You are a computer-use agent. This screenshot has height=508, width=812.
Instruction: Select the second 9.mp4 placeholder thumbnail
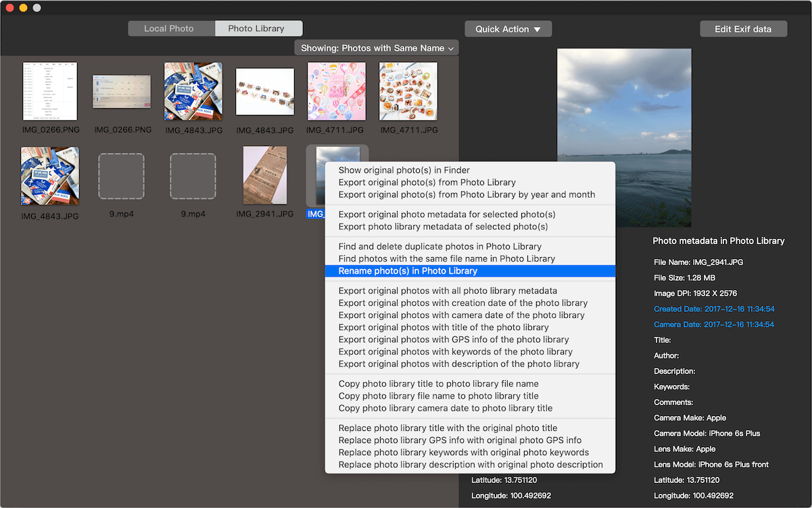coord(193,176)
